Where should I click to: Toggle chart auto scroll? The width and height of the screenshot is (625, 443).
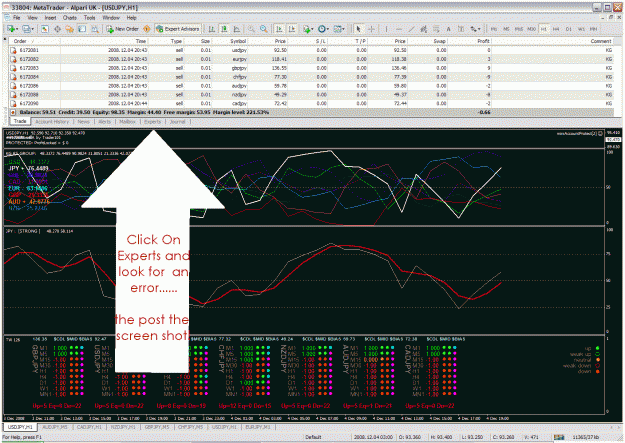coord(279,29)
